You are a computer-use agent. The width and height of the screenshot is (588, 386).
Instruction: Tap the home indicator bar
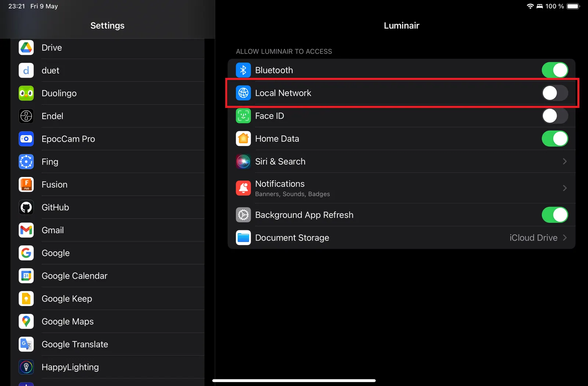[294, 380]
